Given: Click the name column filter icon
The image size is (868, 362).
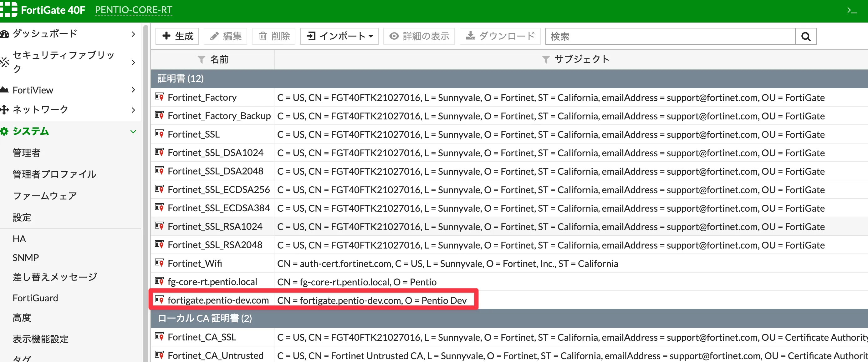Looking at the screenshot, I should pyautogui.click(x=201, y=60).
